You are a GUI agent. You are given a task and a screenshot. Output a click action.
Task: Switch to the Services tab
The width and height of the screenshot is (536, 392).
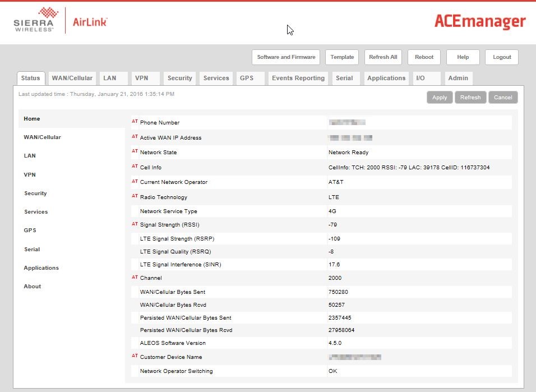tap(216, 79)
